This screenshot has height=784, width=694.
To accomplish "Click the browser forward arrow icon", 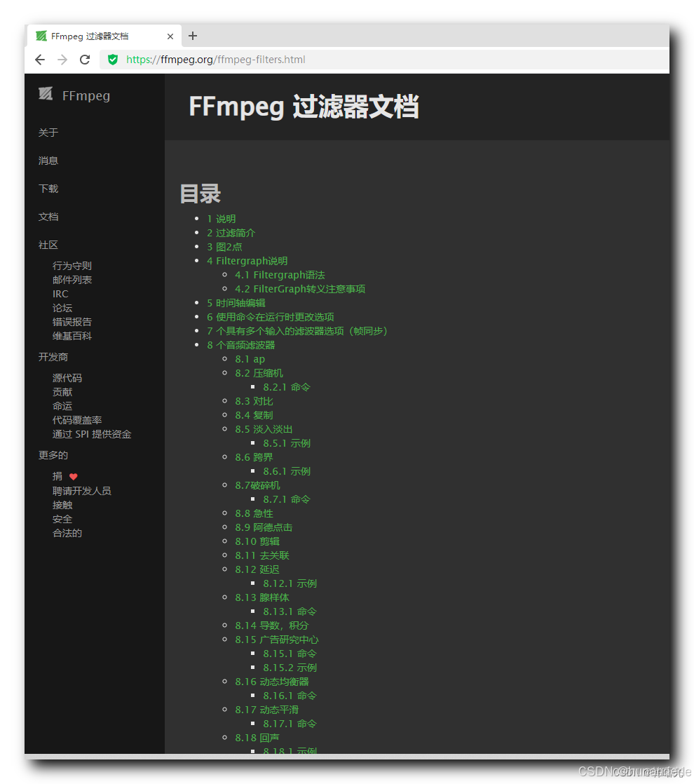I will pos(62,60).
